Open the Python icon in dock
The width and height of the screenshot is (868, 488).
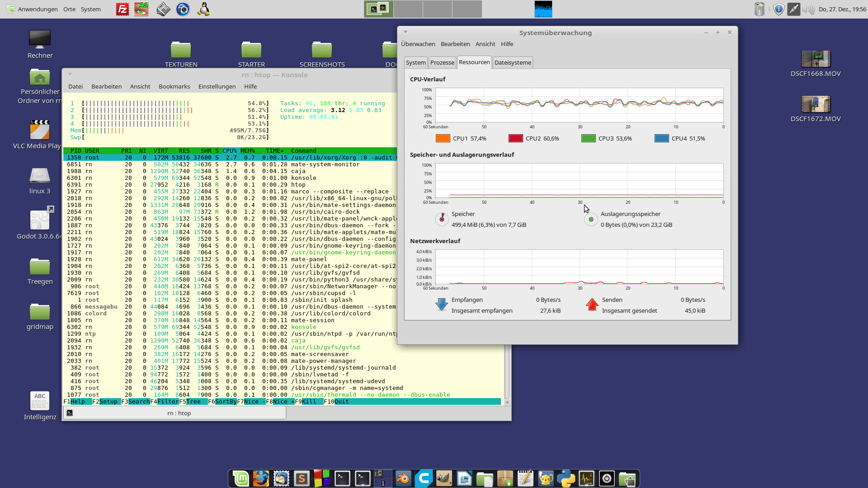tap(566, 479)
